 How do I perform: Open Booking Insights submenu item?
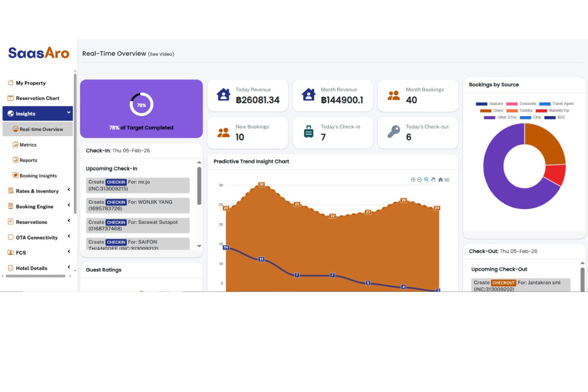[x=38, y=176]
